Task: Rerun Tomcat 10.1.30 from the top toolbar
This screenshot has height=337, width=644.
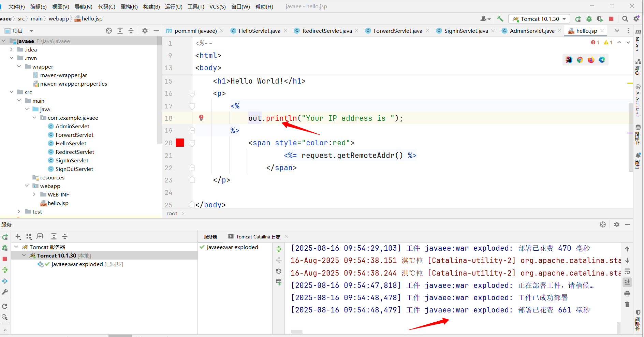Action: point(578,19)
